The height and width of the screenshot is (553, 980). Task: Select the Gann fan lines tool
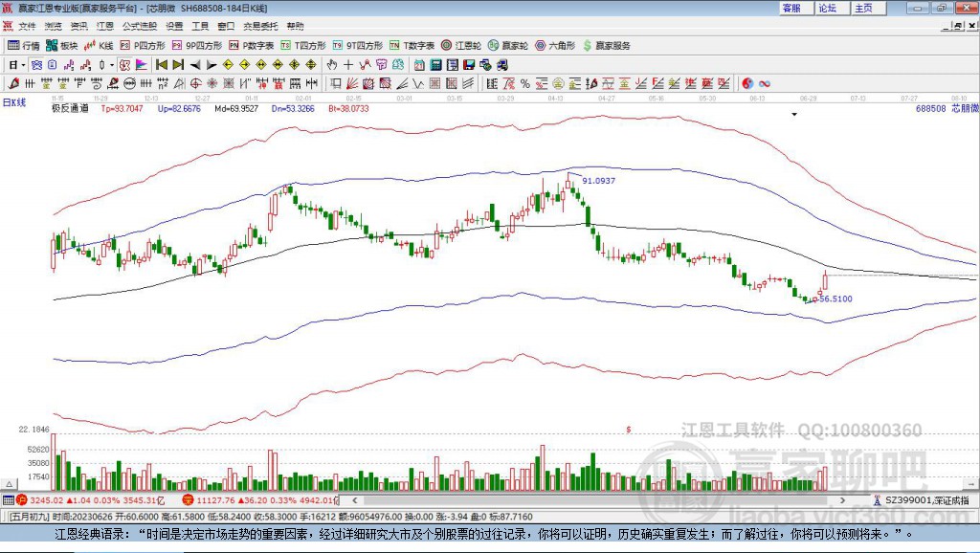point(352,83)
